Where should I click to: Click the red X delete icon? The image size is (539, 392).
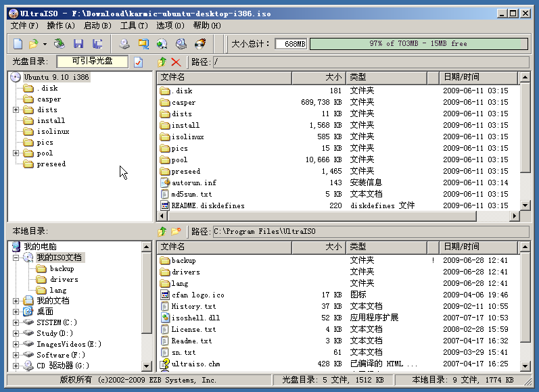(x=176, y=62)
